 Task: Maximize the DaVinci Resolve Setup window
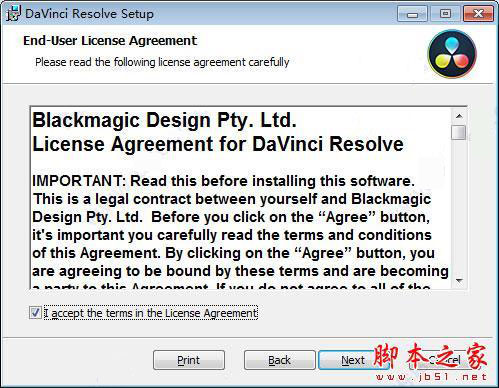[x=445, y=14]
